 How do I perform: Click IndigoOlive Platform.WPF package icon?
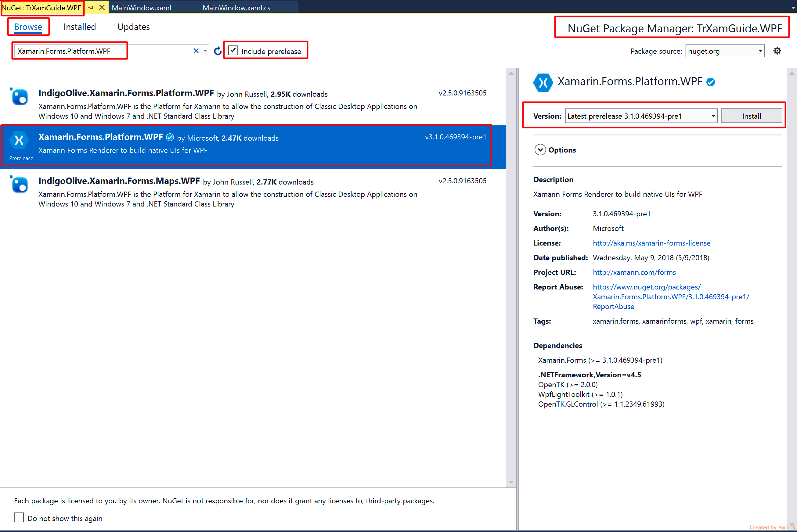tap(19, 97)
